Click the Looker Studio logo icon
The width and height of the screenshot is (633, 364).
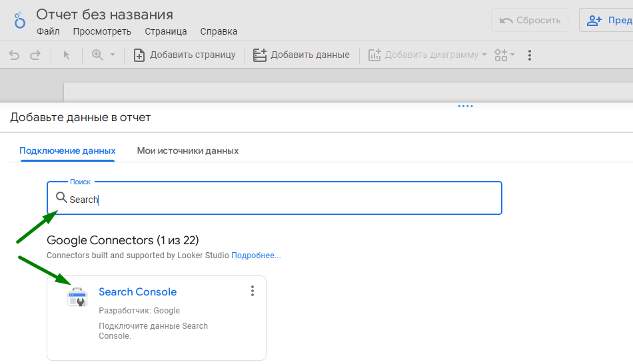pos(19,20)
